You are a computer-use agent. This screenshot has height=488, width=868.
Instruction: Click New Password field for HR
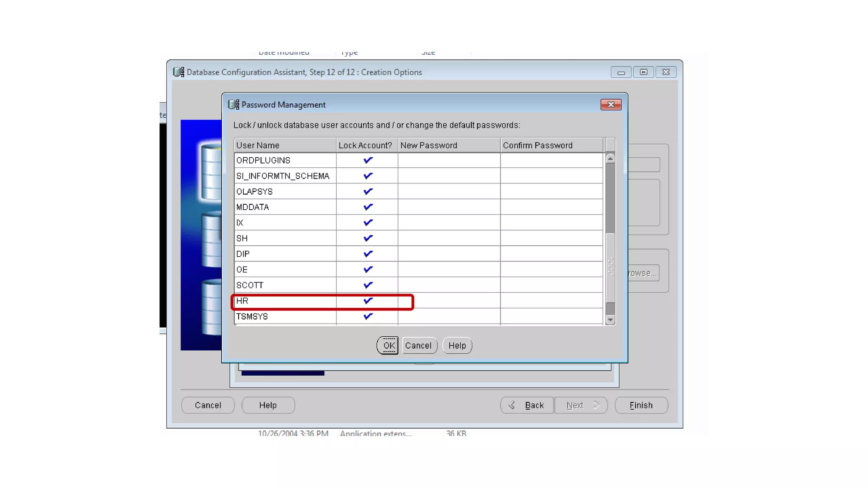[449, 301]
